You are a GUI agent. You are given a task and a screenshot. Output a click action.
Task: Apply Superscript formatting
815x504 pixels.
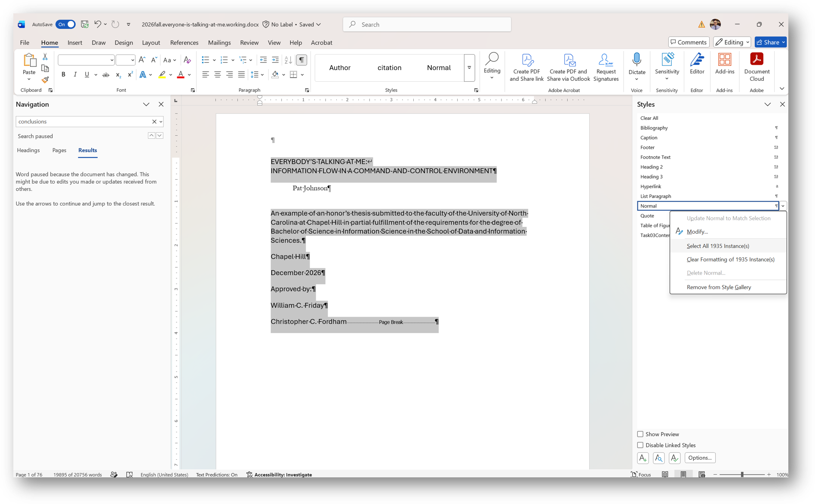point(130,75)
